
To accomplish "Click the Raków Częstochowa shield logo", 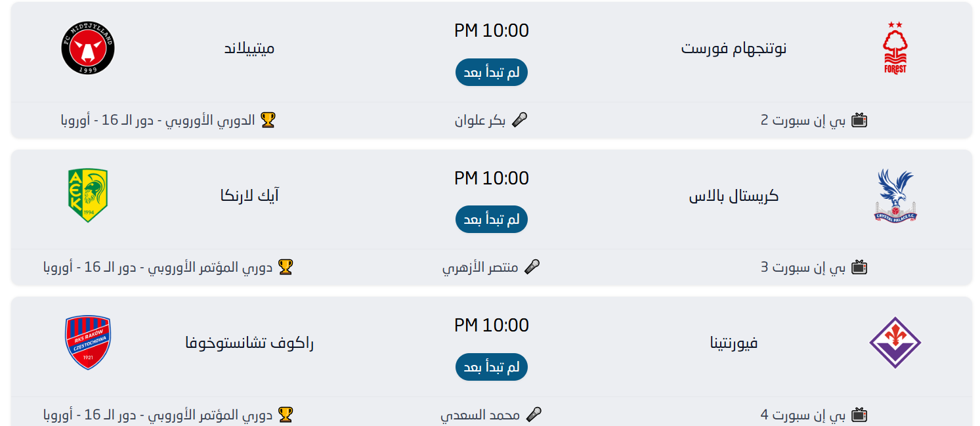I will point(88,342).
